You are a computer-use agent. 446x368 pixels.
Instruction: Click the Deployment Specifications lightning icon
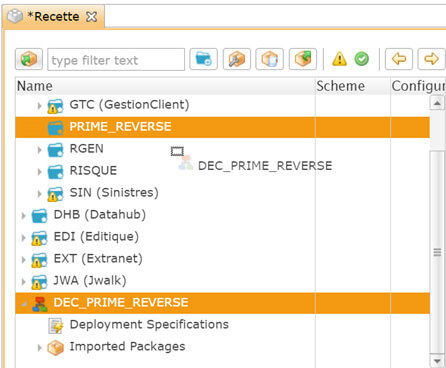coord(56,326)
